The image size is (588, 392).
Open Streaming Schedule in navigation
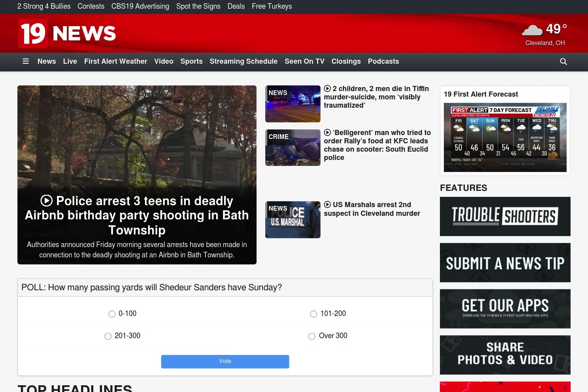(x=244, y=61)
